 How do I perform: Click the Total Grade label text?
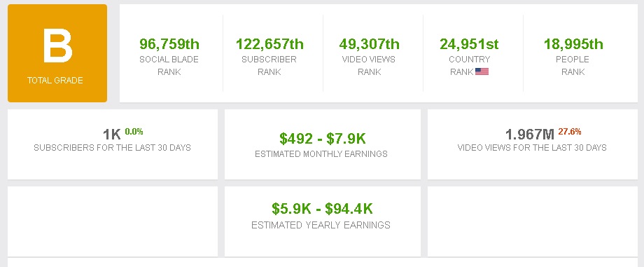point(55,80)
